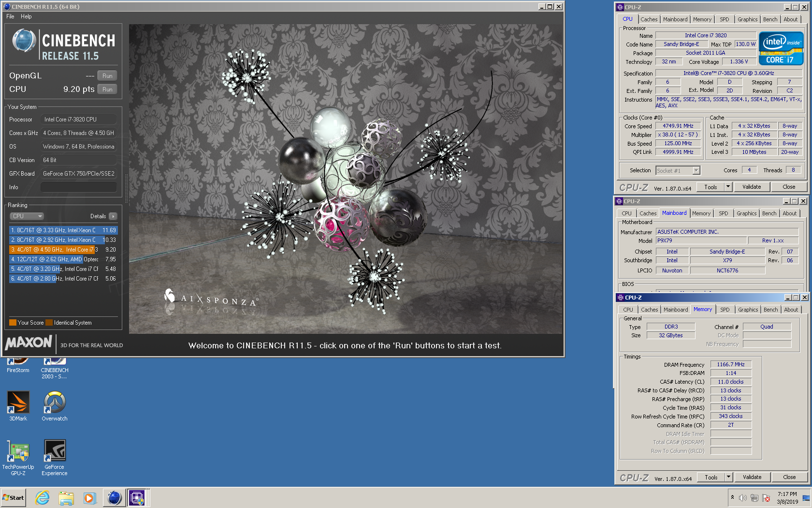Click the CPU-Z icon in top window title bar
This screenshot has height=508, width=812.
[x=620, y=7]
